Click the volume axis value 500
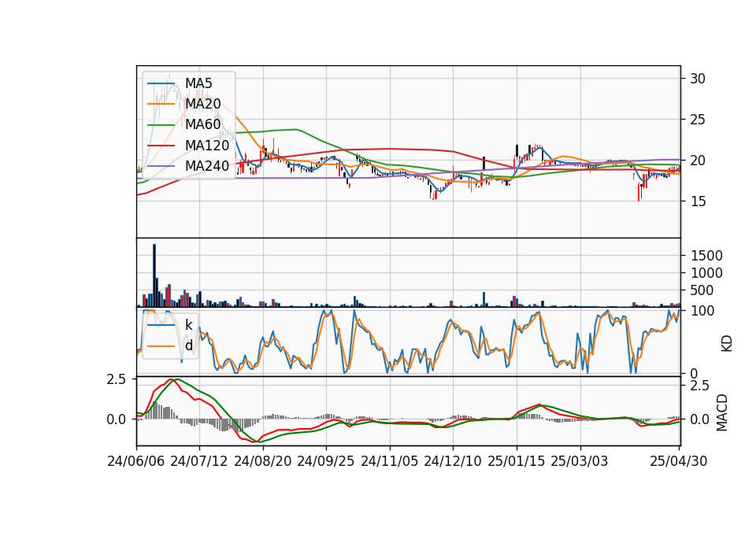Image resolution: width=756 pixels, height=543 pixels. tap(702, 290)
